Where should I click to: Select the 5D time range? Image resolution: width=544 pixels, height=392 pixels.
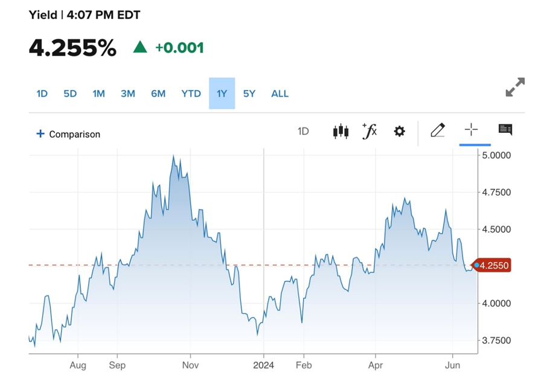[x=70, y=94]
